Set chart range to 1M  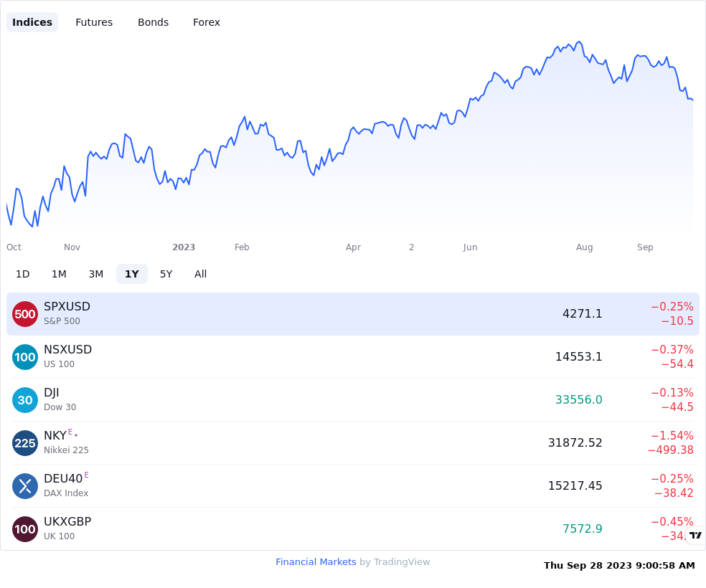[59, 274]
